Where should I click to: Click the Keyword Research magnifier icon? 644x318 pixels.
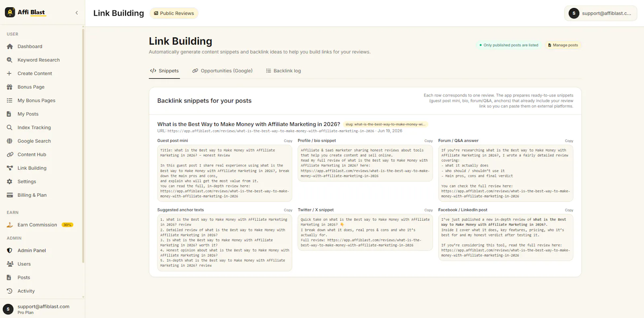pyautogui.click(x=10, y=60)
